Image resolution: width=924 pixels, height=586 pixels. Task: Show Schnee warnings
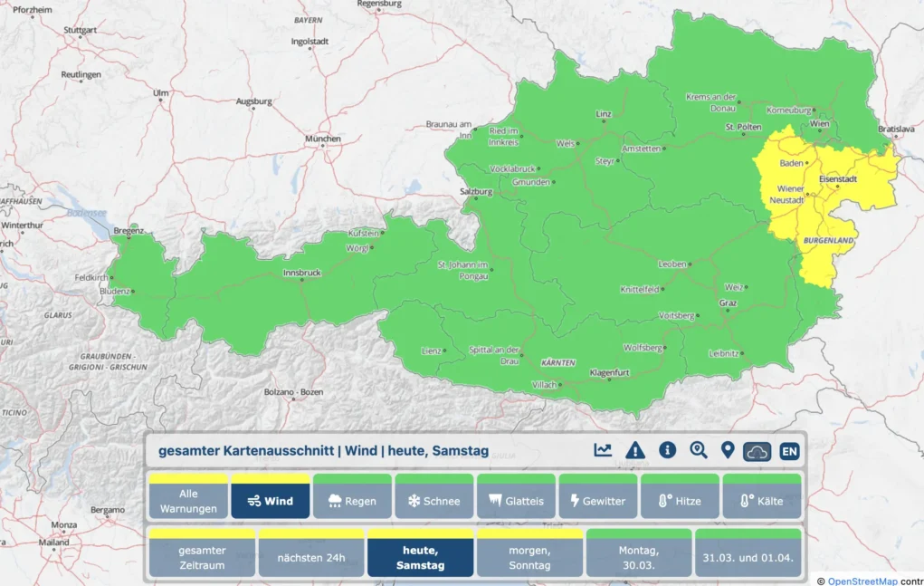[x=434, y=496]
